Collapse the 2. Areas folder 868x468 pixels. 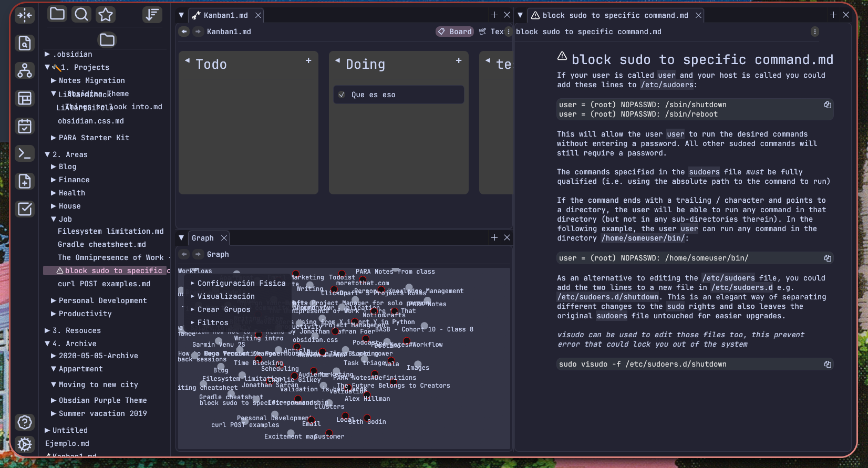(47, 154)
